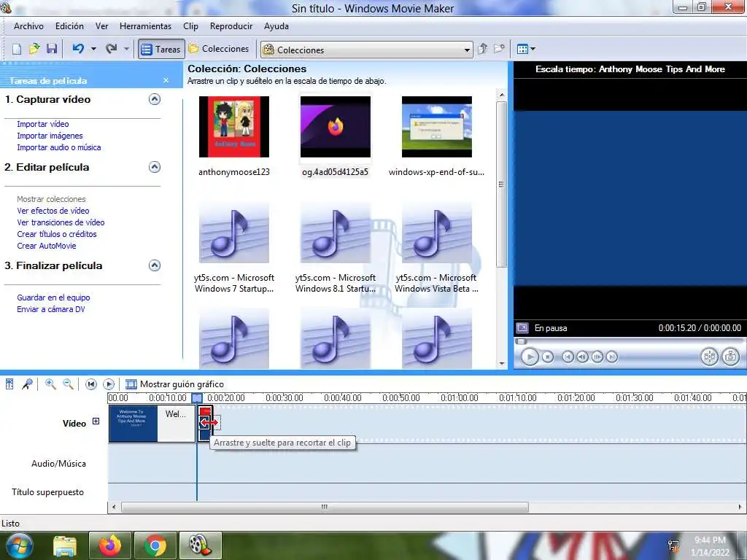The width and height of the screenshot is (747, 560).
Task: Click Mostrar guión gráfico button
Action: coord(174,384)
